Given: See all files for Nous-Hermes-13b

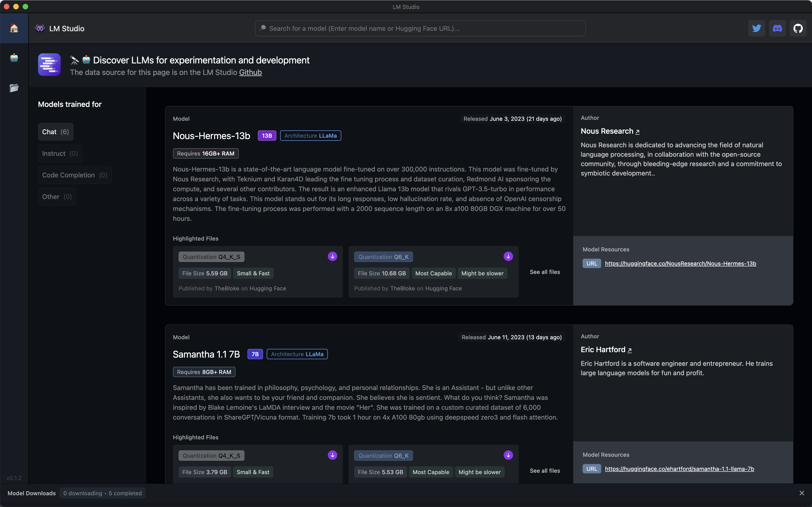Looking at the screenshot, I should 545,272.
